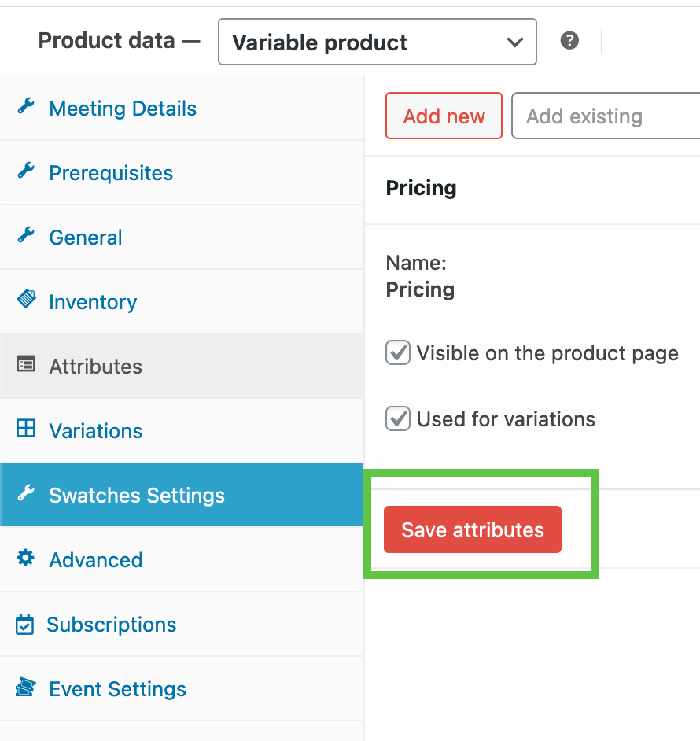
Task: Disable Used for variations checkbox
Action: click(x=398, y=418)
